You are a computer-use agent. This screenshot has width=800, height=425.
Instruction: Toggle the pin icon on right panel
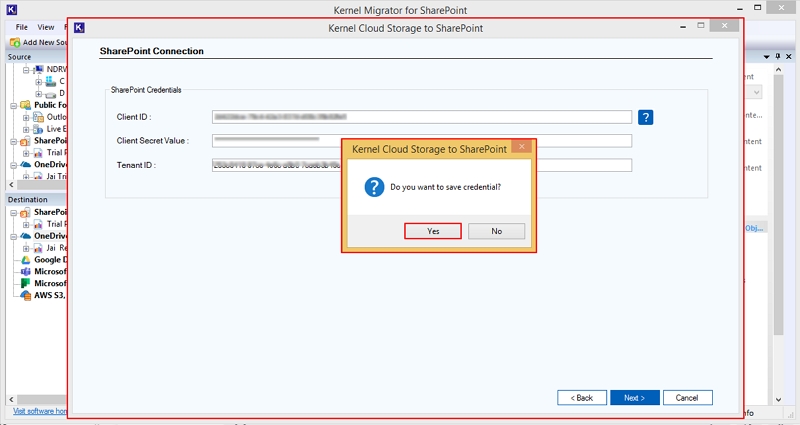pyautogui.click(x=778, y=56)
